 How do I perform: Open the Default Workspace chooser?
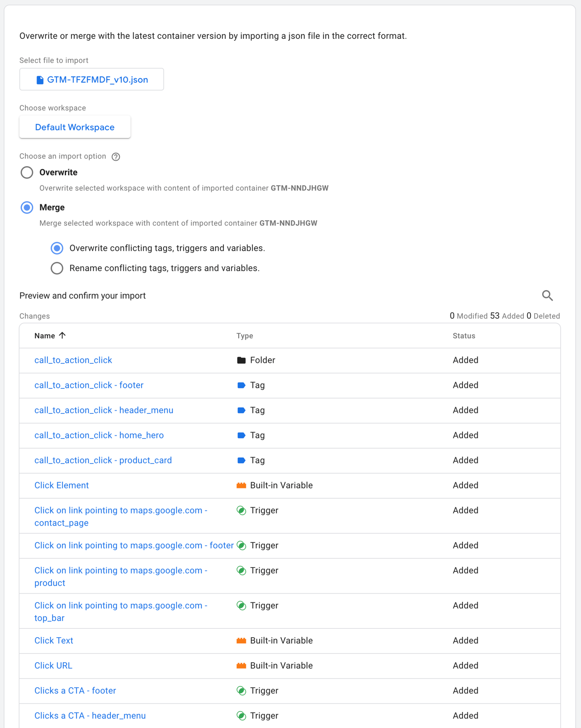click(75, 127)
